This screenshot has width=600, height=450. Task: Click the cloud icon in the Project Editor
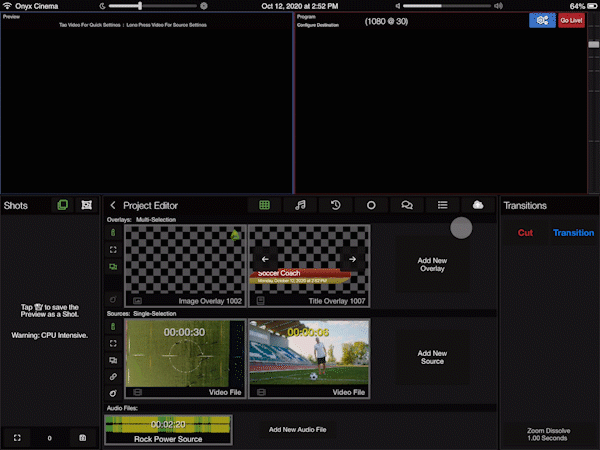click(x=478, y=205)
